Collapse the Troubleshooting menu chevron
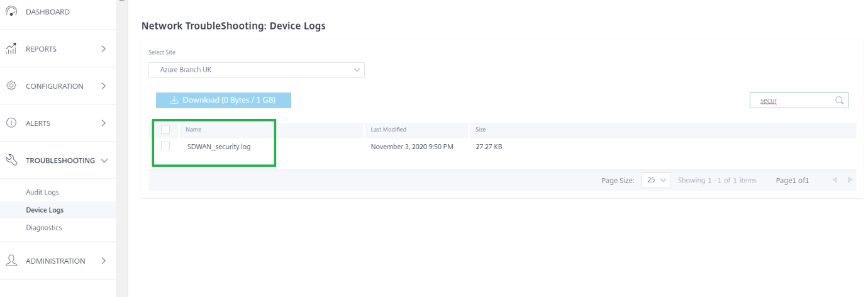868x297 pixels. point(104,160)
